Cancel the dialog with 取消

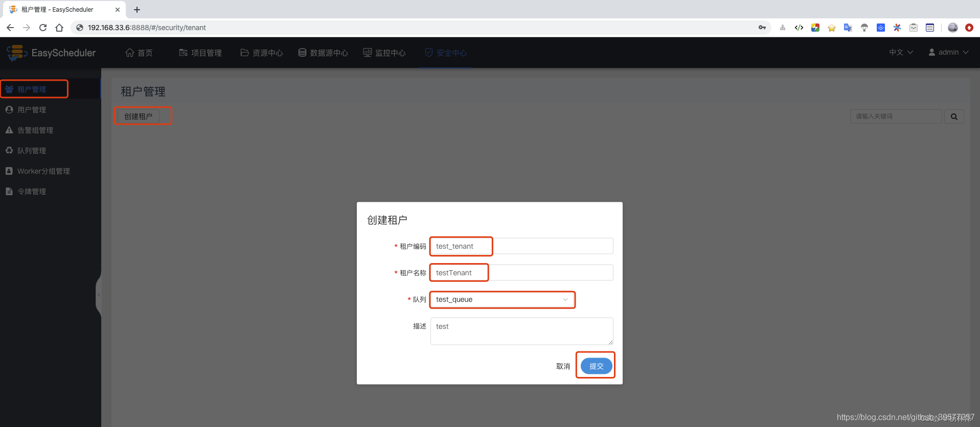(563, 366)
